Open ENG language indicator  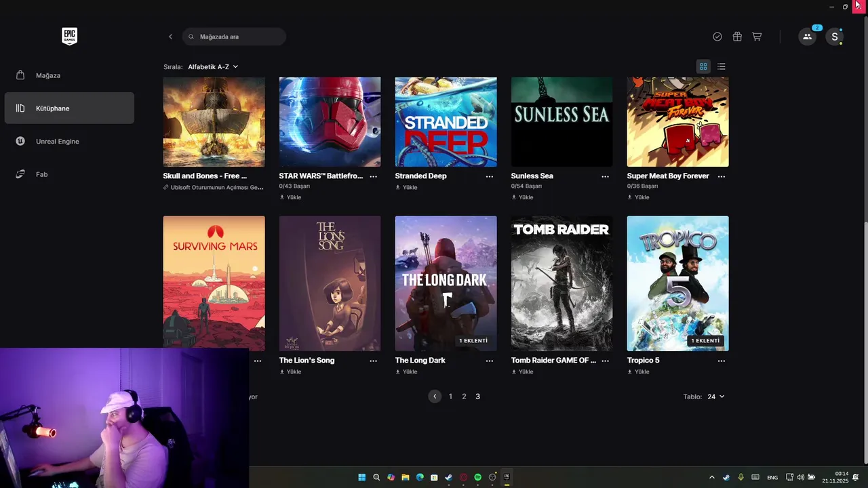coord(772,478)
